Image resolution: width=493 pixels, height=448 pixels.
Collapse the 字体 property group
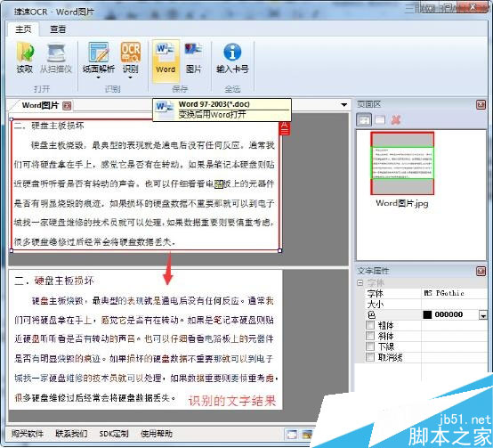[x=360, y=282]
